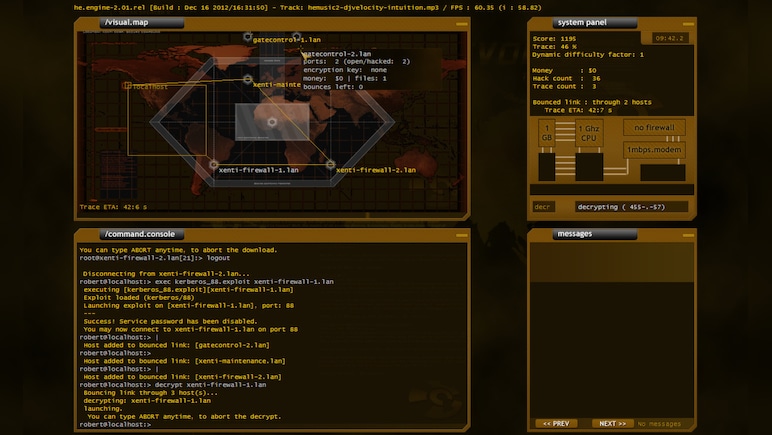This screenshot has height=435, width=772.
Task: Click the 1 Ghz CPU component
Action: (x=589, y=133)
